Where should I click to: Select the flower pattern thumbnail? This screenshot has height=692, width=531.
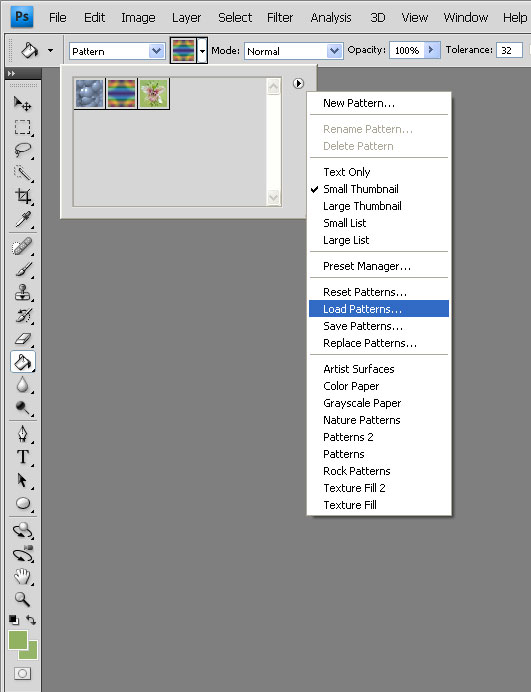154,93
